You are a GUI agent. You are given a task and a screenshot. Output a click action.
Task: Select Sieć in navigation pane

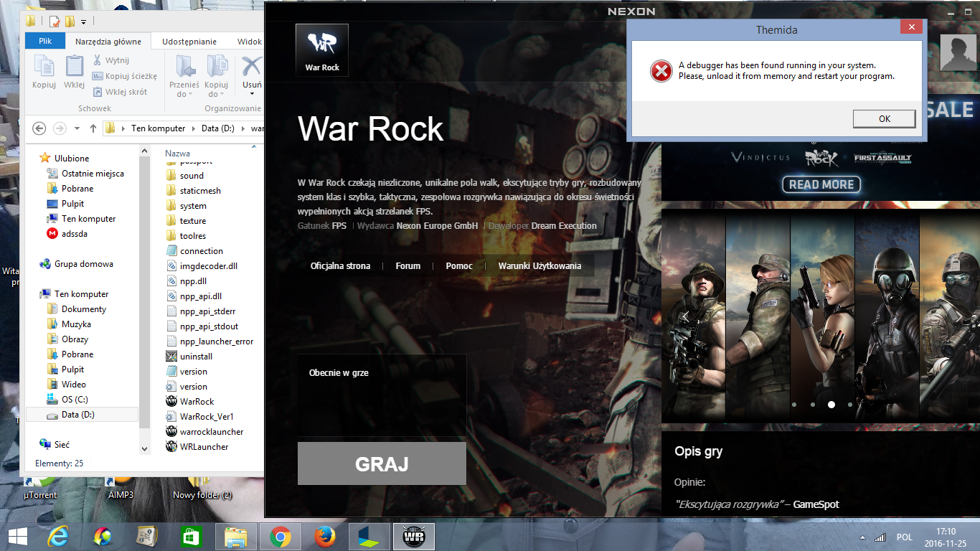pyautogui.click(x=54, y=445)
